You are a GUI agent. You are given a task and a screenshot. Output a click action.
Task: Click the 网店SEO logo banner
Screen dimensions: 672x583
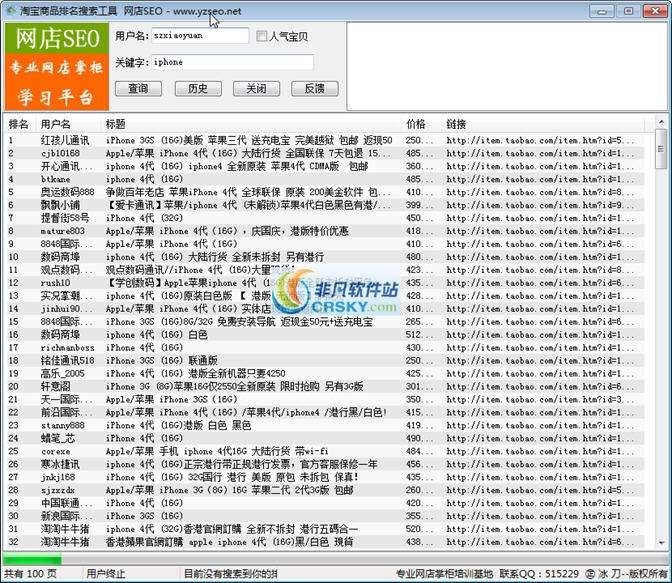(57, 66)
